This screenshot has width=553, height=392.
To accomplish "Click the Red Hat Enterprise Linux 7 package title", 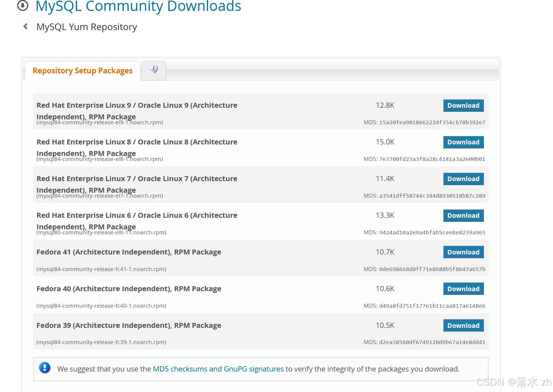I will tap(137, 184).
